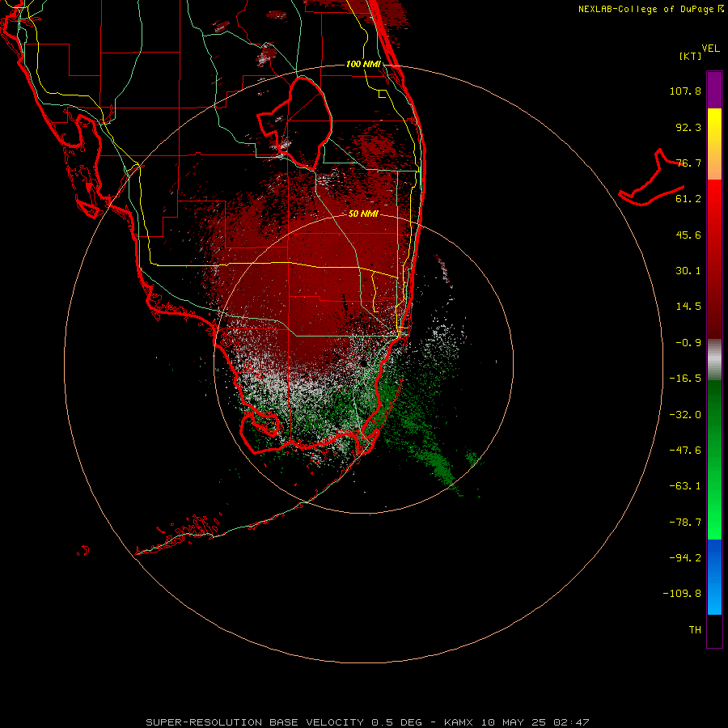Click the -109.8 velocity scale value
Image resolution: width=728 pixels, height=728 pixels.
point(682,594)
